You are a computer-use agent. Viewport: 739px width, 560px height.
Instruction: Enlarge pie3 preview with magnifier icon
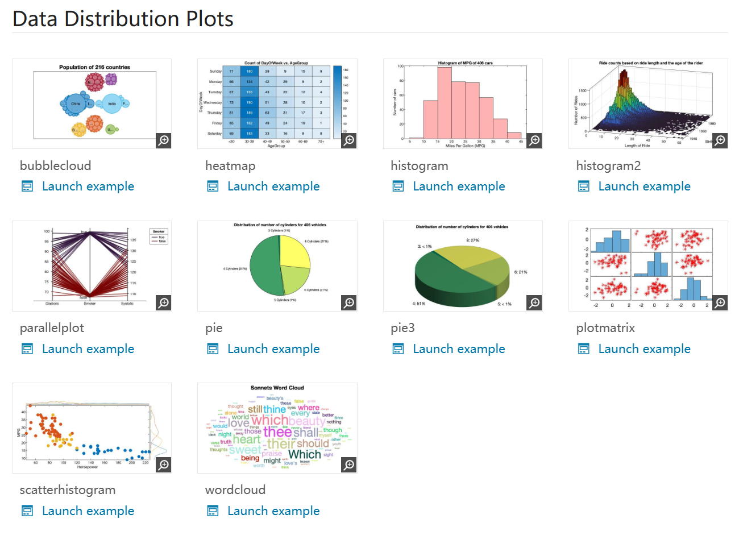pyautogui.click(x=534, y=302)
